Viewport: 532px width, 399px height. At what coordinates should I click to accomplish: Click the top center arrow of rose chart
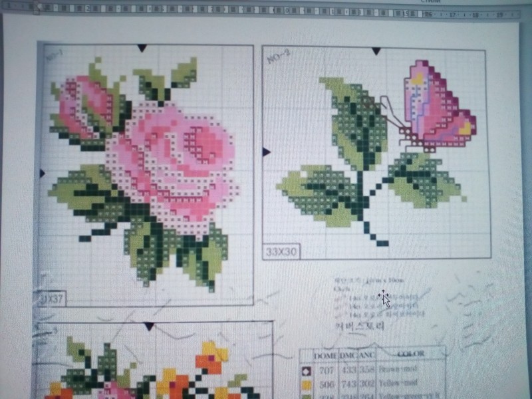[x=142, y=48]
